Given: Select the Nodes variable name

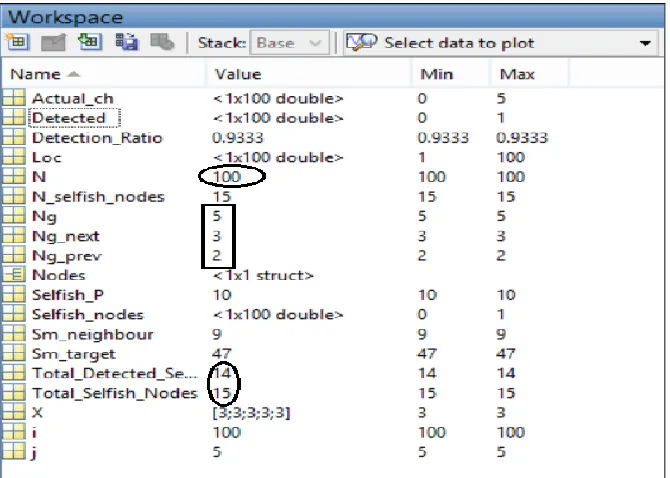Looking at the screenshot, I should [x=59, y=276].
